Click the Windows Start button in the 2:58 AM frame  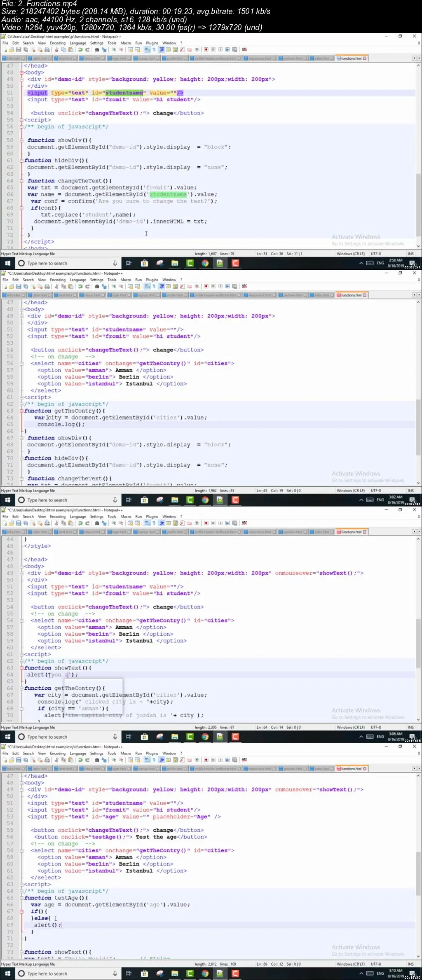(7, 264)
